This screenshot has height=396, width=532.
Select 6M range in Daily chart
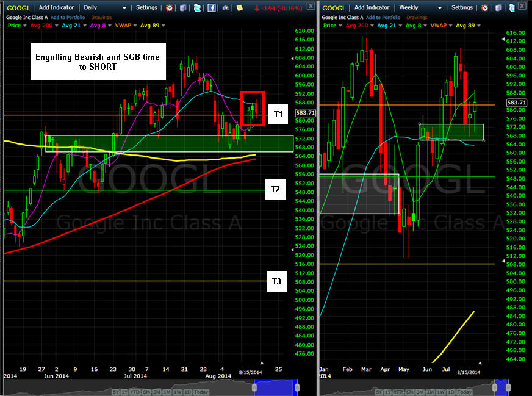[146, 392]
